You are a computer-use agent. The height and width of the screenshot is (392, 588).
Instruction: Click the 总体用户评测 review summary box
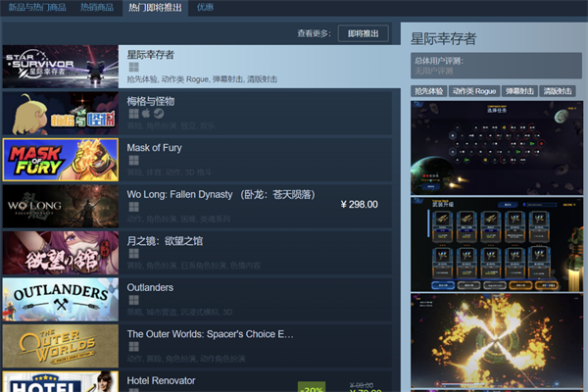coord(496,66)
